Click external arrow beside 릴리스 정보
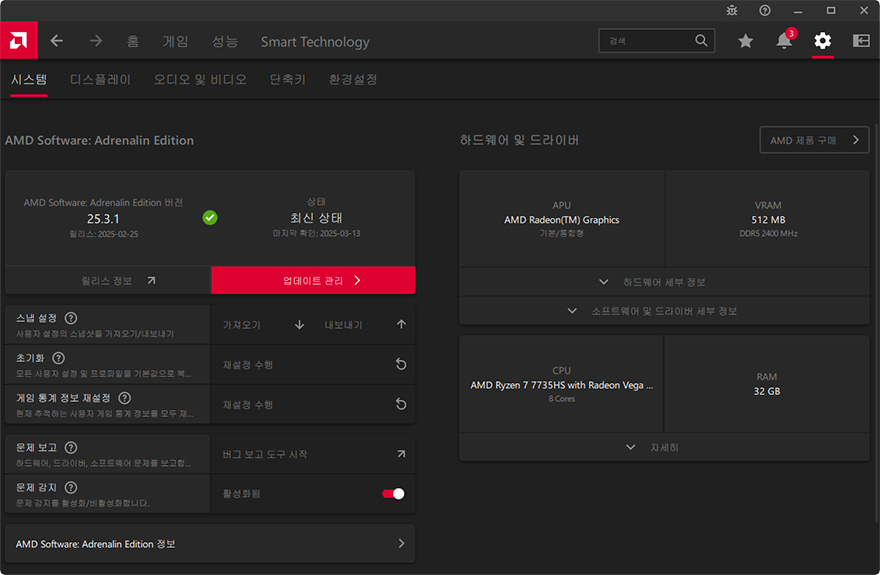Viewport: 880px width, 575px height. [151, 280]
